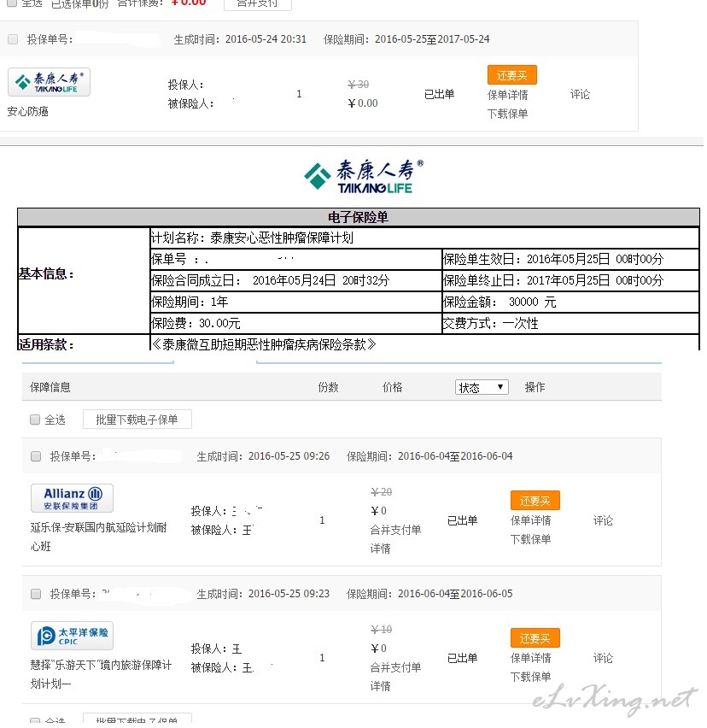Click 下载保单 for the 安心防癌 order
The height and width of the screenshot is (728, 707).
(507, 114)
